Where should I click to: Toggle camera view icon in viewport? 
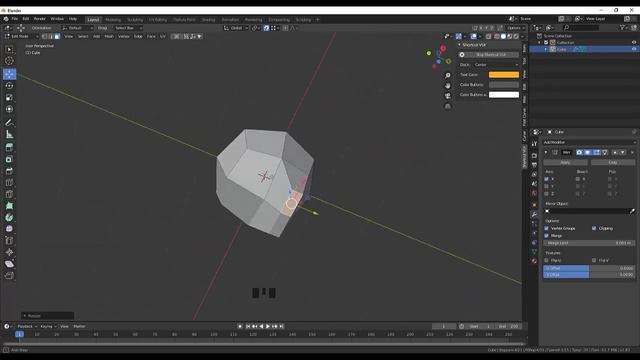[x=448, y=96]
